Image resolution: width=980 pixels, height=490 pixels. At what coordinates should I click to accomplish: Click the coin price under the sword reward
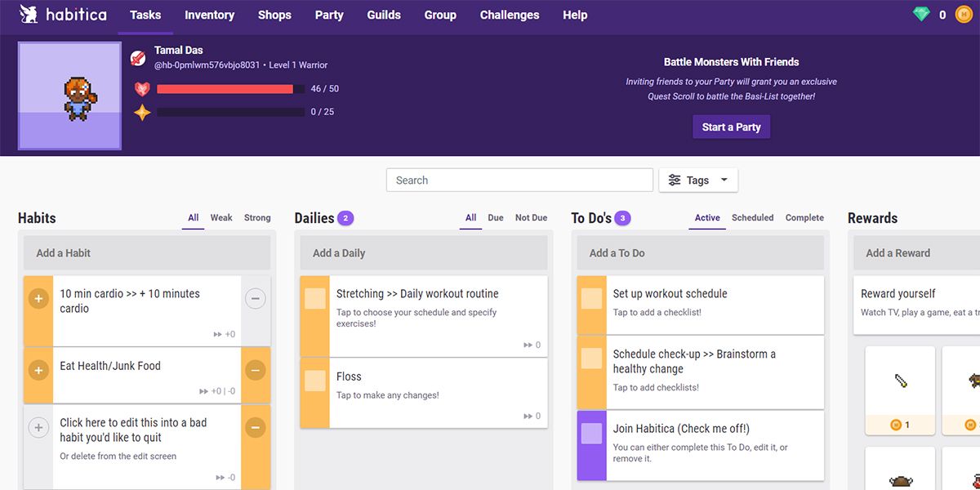pyautogui.click(x=900, y=425)
